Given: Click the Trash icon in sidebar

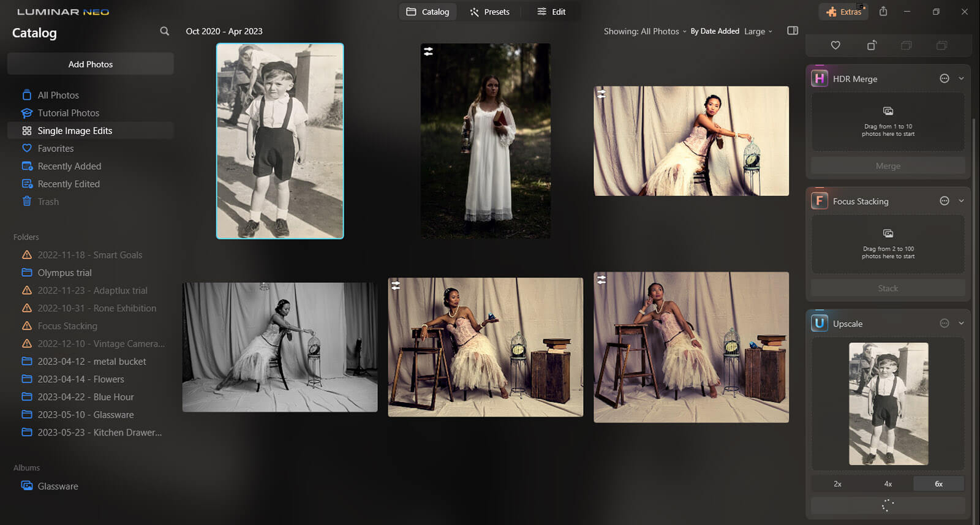Looking at the screenshot, I should click(x=27, y=202).
